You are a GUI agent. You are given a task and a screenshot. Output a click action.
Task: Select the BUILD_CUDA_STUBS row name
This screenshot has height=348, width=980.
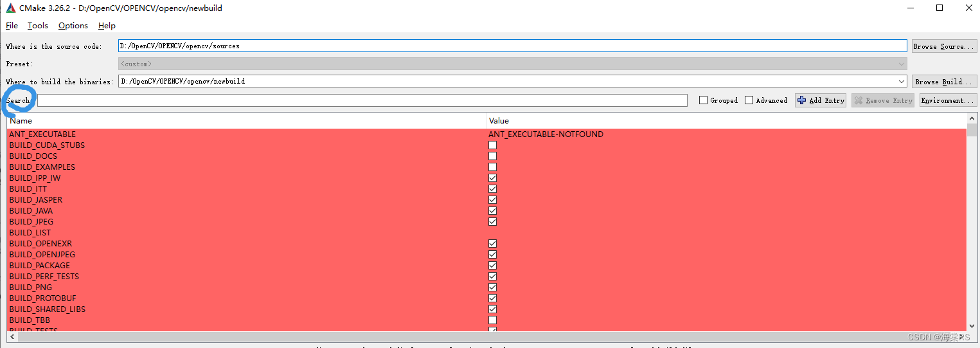click(x=47, y=145)
